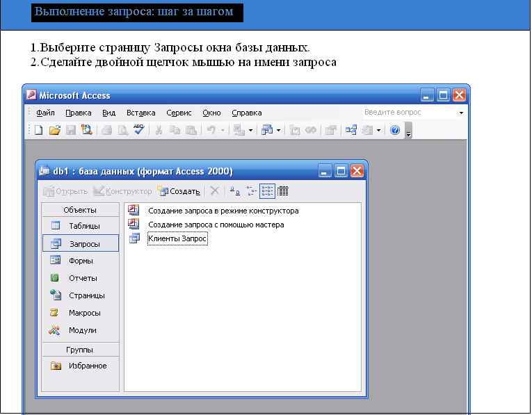532x415 pixels.
Task: Open the help question box dropdown arrow
Action: [x=461, y=113]
